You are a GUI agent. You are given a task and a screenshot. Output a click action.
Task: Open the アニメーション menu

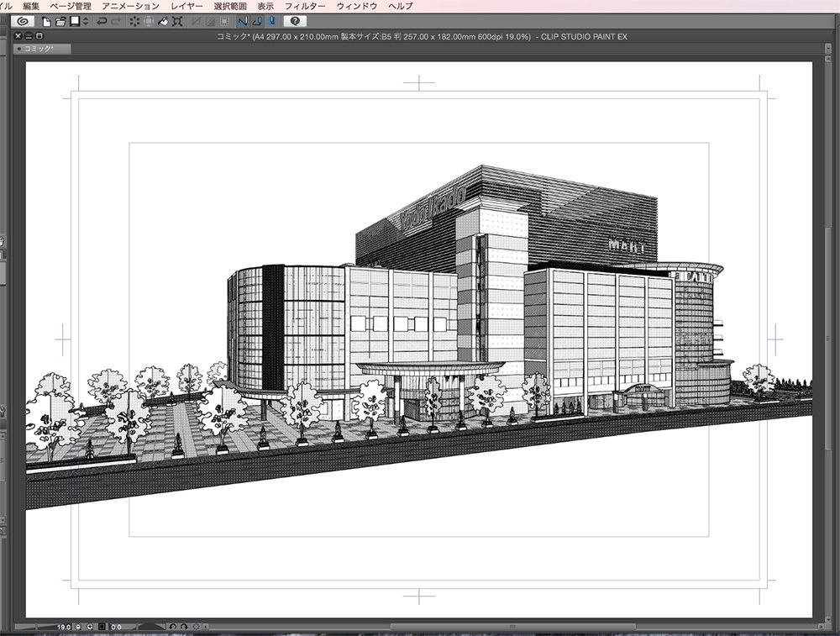tap(131, 7)
